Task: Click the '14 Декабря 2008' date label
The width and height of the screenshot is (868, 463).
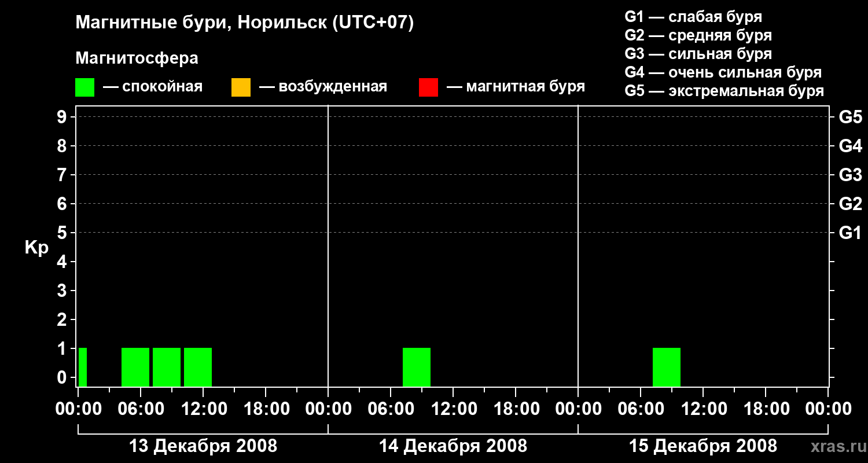Action: coord(453,446)
